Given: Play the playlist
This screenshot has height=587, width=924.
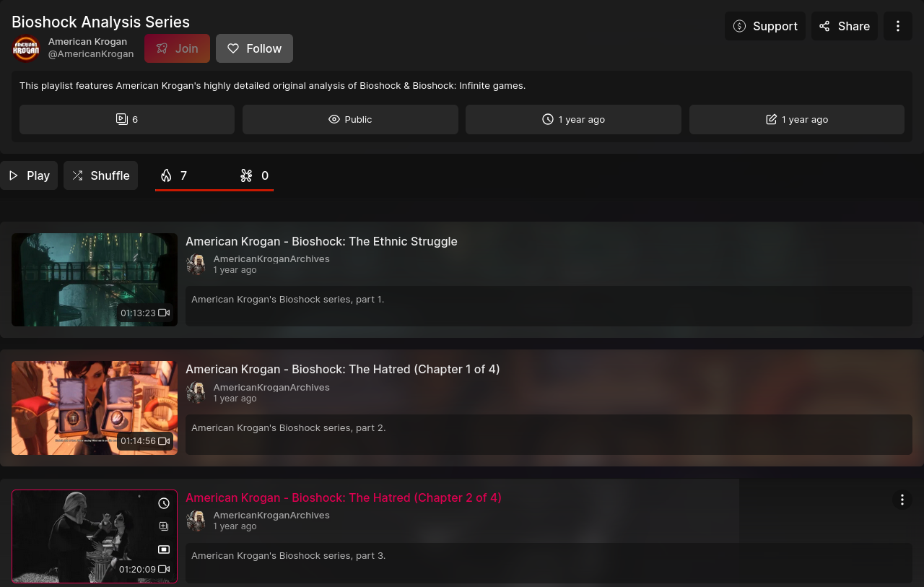Looking at the screenshot, I should (29, 175).
